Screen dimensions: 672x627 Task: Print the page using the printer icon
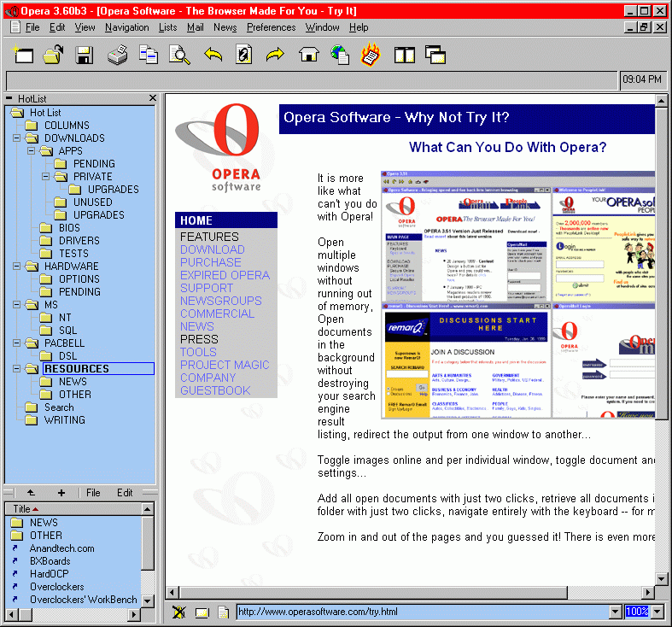click(117, 56)
